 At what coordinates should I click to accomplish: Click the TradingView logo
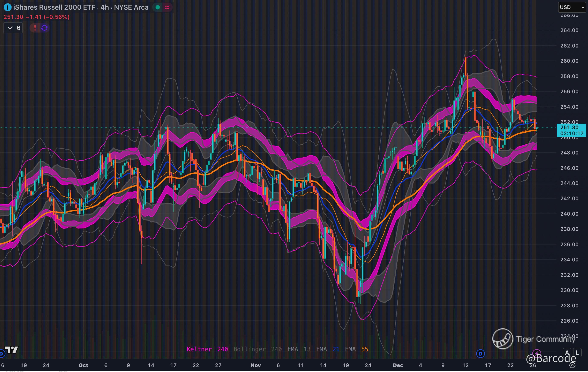[12, 350]
